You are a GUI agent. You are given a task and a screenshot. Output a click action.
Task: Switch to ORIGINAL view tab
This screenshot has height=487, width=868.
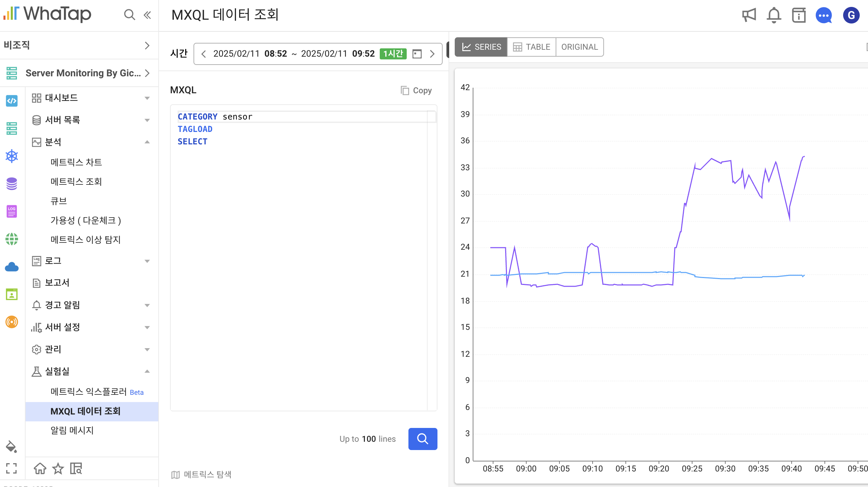click(x=579, y=47)
